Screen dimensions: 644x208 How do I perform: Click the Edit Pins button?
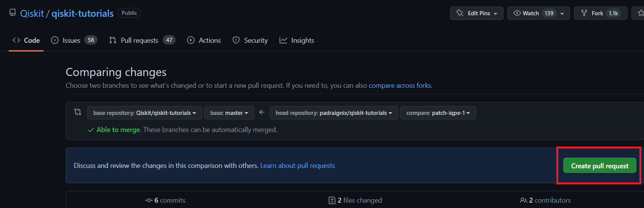coord(477,13)
